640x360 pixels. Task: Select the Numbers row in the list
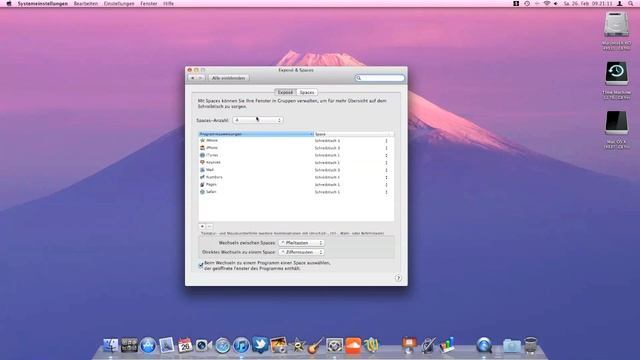tap(296, 177)
